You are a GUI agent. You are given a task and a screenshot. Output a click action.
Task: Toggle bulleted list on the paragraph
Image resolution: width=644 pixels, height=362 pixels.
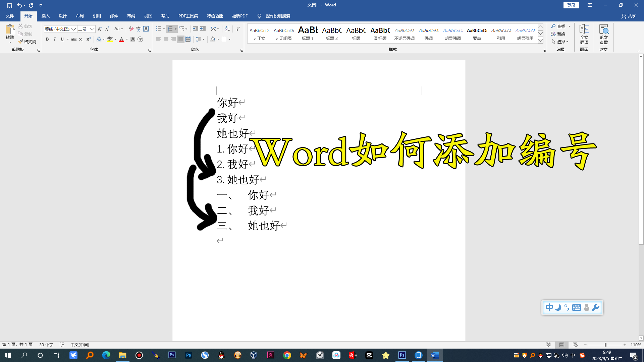pos(158,29)
